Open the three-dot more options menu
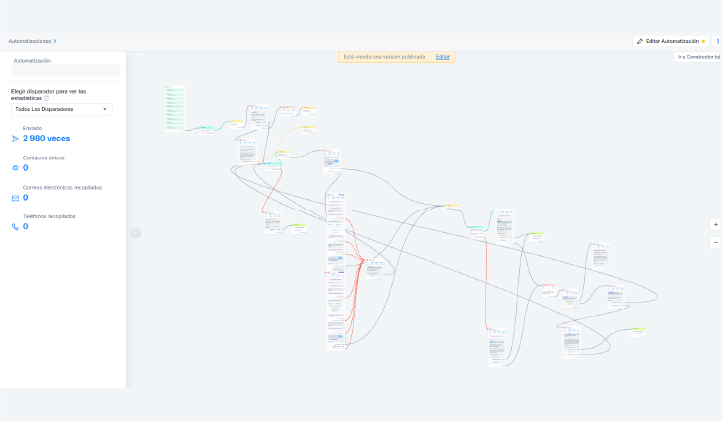723x421 pixels. (717, 41)
